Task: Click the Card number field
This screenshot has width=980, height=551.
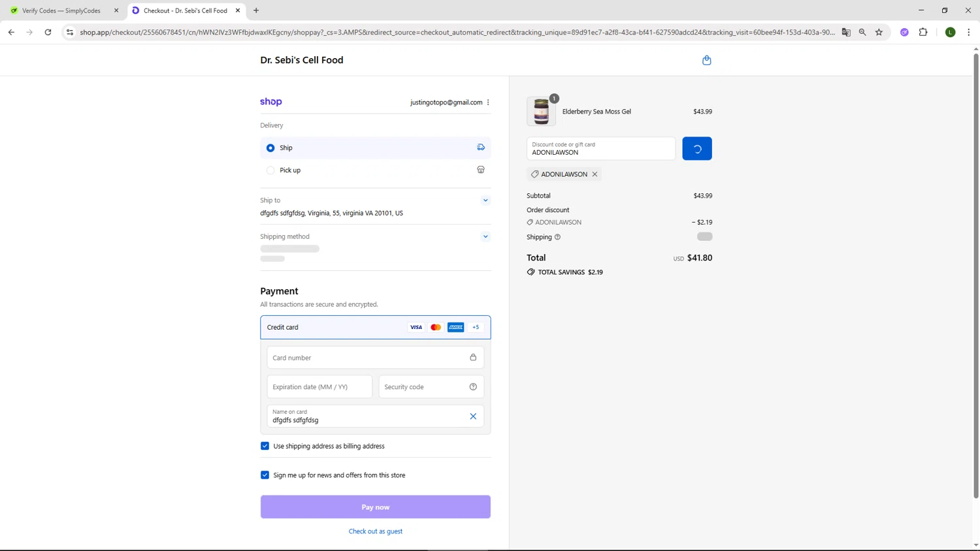Action: click(376, 358)
